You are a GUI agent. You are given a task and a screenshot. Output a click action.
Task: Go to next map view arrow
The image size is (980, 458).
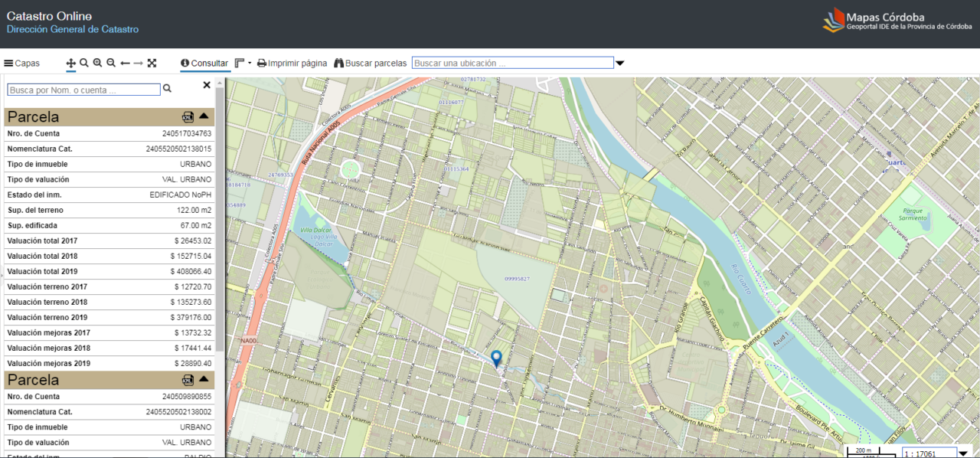138,64
